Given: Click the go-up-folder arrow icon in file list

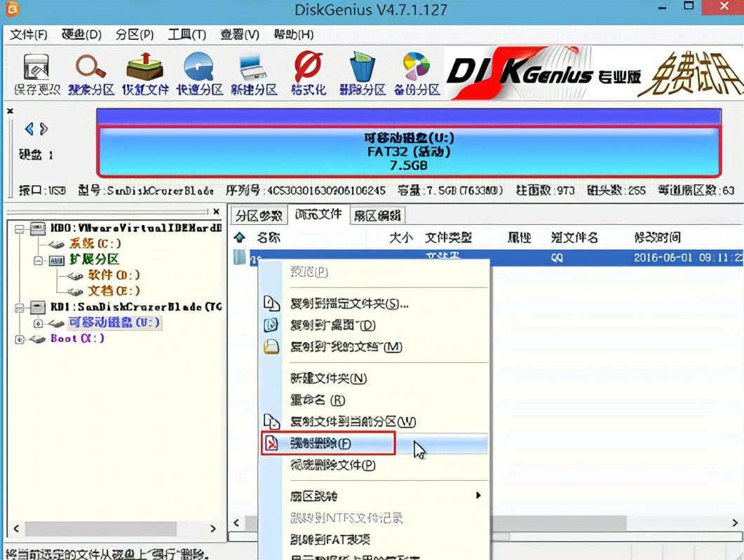Looking at the screenshot, I should pyautogui.click(x=240, y=237).
